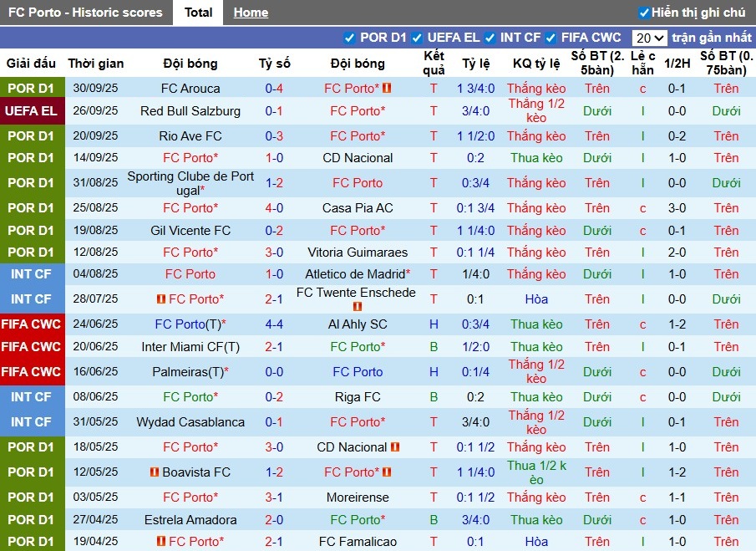The image size is (756, 551).
Task: Click the 4-4 score against Al Ahly SC
Action: click(274, 324)
